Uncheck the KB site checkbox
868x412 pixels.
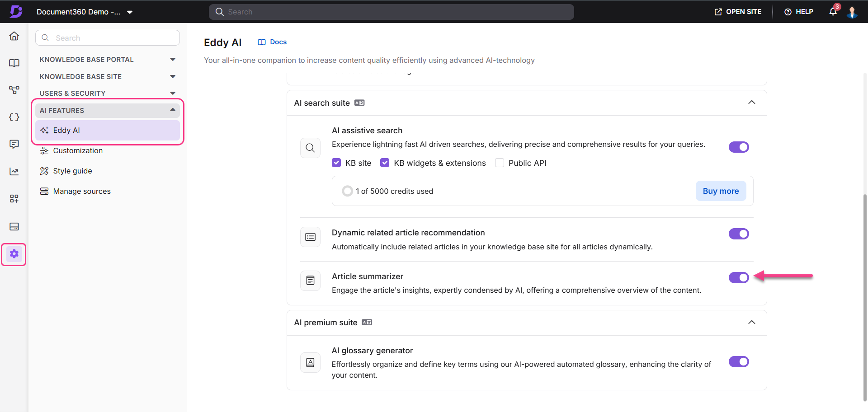click(x=336, y=163)
